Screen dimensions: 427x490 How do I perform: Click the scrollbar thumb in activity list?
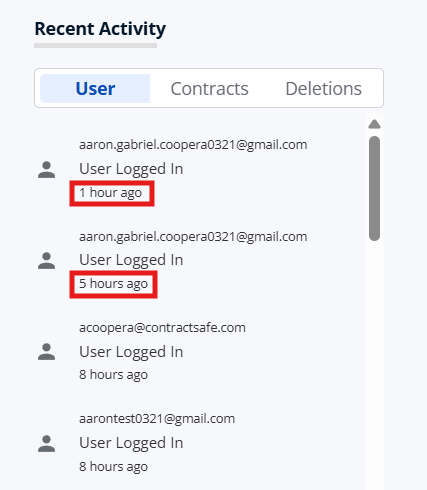[374, 188]
